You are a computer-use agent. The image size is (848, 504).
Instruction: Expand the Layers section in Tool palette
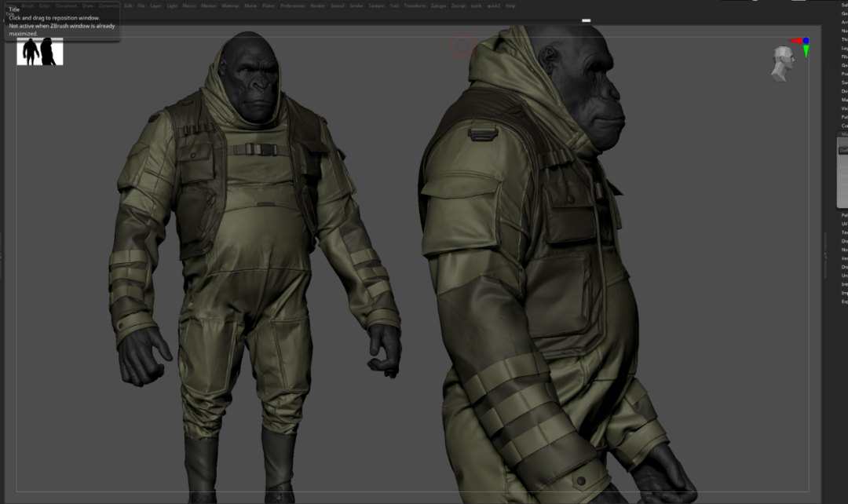844,48
